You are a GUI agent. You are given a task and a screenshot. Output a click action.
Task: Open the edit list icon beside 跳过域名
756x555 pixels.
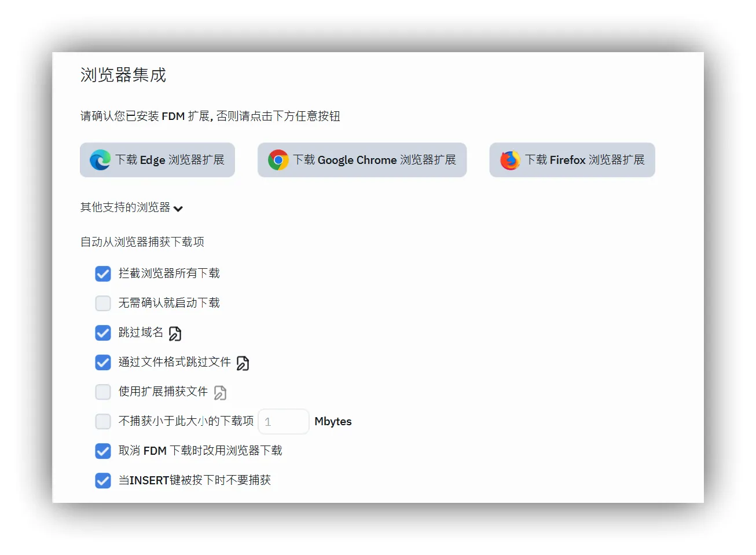click(175, 334)
